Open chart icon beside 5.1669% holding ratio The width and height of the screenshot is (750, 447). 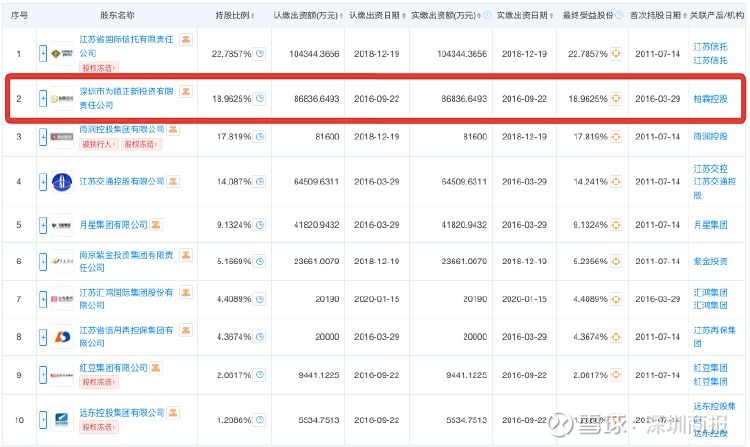click(260, 262)
